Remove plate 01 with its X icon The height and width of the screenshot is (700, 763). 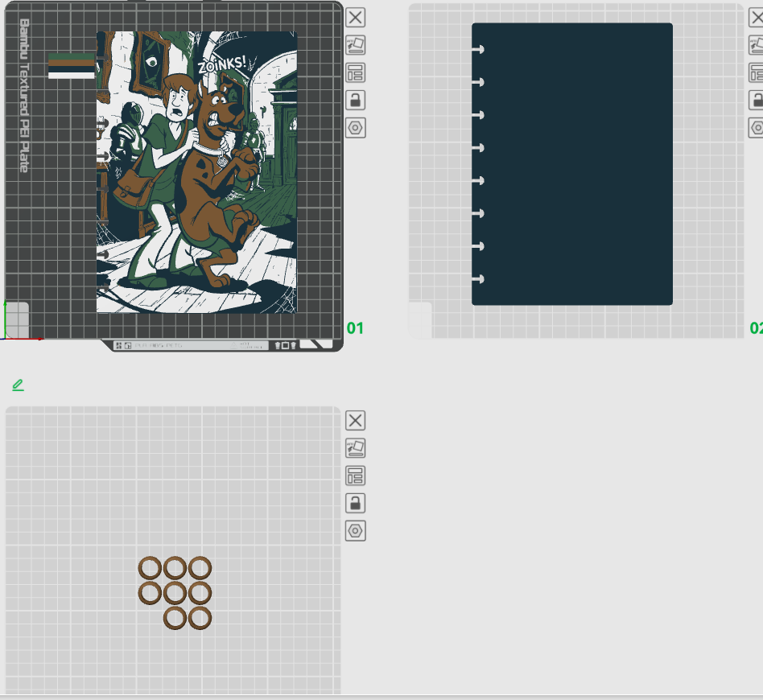click(x=355, y=18)
